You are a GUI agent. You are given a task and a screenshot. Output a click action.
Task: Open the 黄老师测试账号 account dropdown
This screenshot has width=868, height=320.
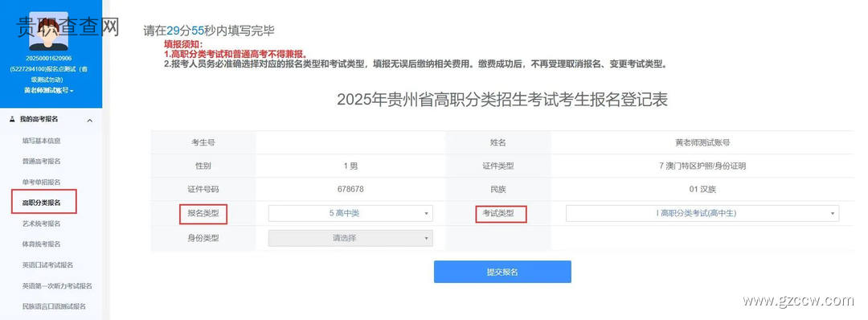(x=49, y=90)
